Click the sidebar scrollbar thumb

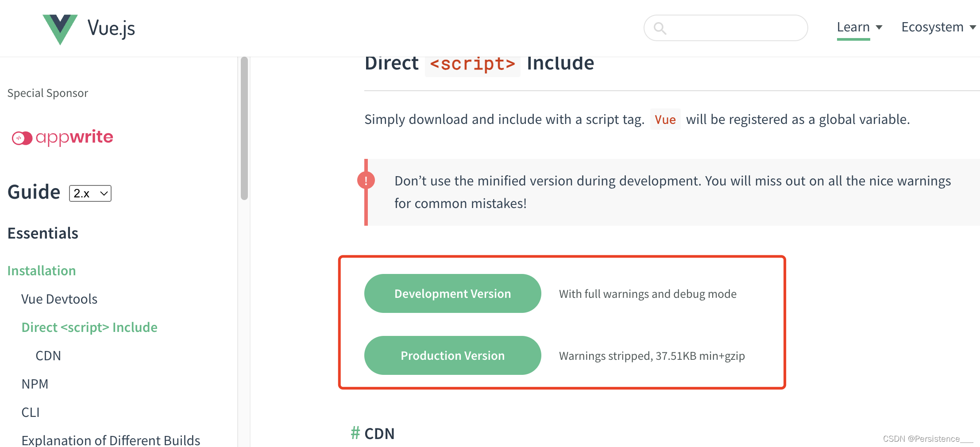coord(244,128)
